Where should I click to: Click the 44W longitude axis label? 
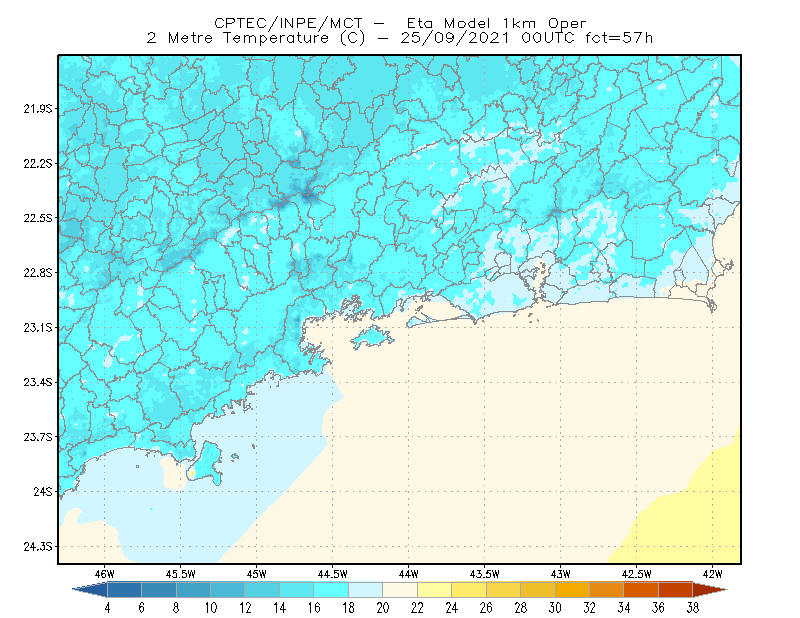(x=408, y=574)
